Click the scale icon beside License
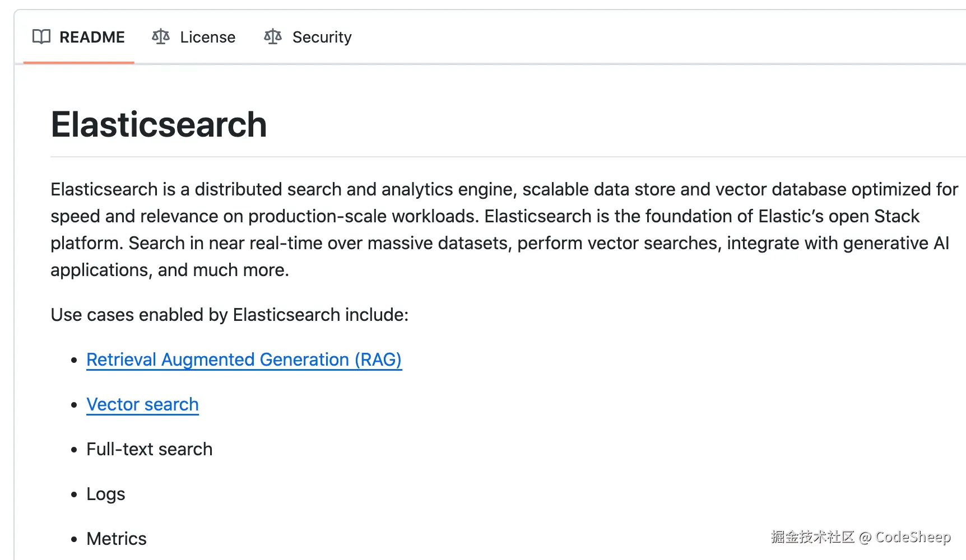The image size is (966, 560). pyautogui.click(x=161, y=37)
